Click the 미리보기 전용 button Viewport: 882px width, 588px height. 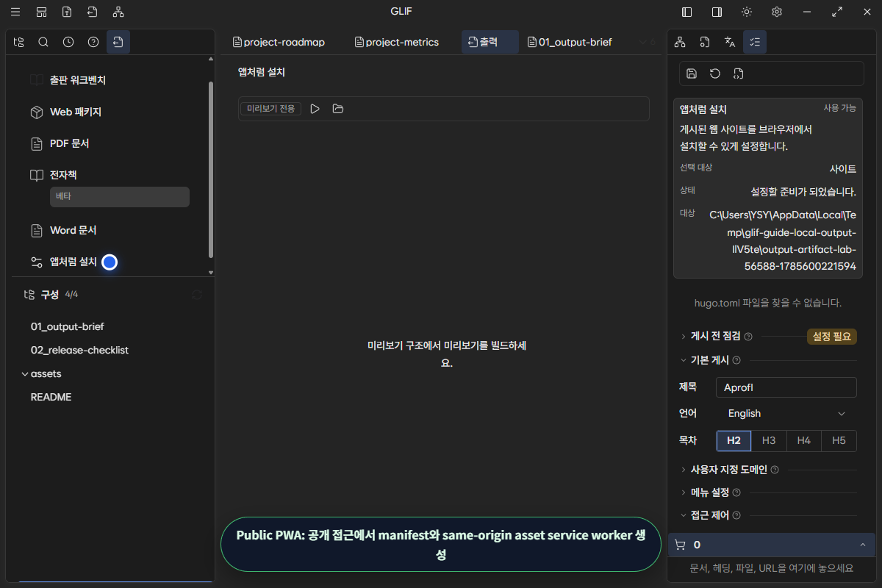[270, 109]
